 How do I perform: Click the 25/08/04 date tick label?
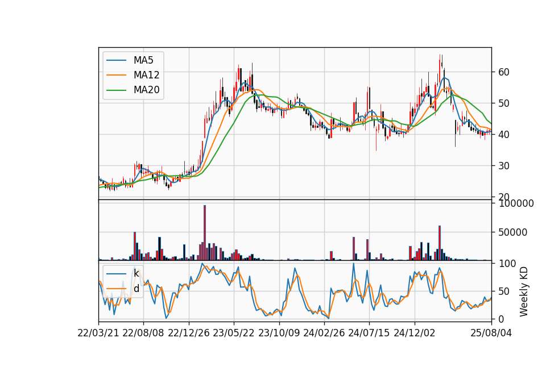[x=491, y=333]
